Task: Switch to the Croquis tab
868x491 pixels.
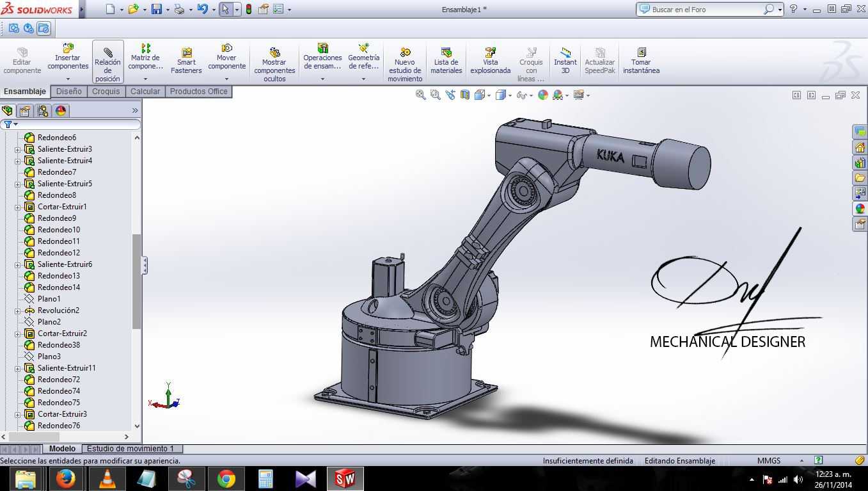Action: (x=106, y=92)
